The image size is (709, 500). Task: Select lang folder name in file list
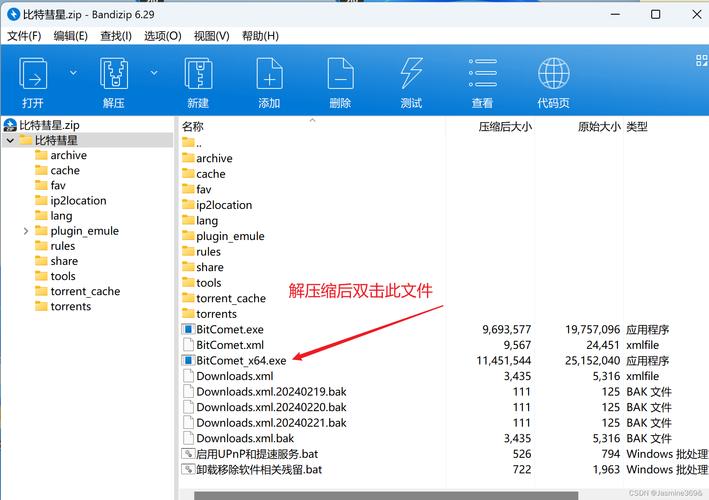(207, 221)
